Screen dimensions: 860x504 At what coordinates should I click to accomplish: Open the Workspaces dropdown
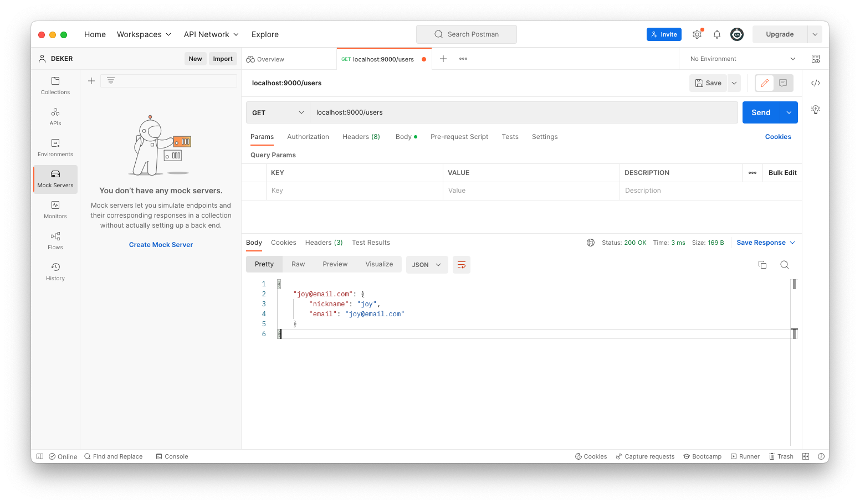pos(144,34)
